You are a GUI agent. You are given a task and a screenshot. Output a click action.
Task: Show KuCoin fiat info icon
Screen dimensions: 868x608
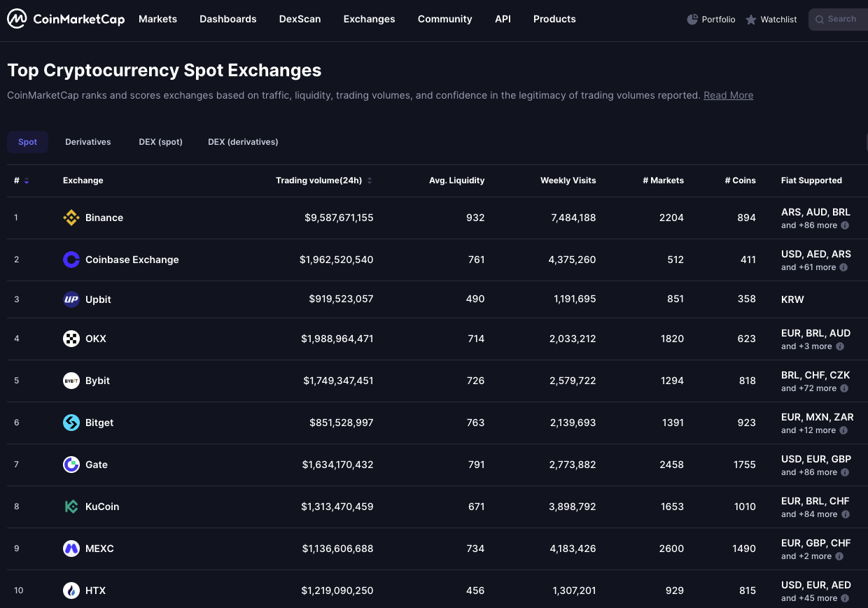[x=845, y=514]
